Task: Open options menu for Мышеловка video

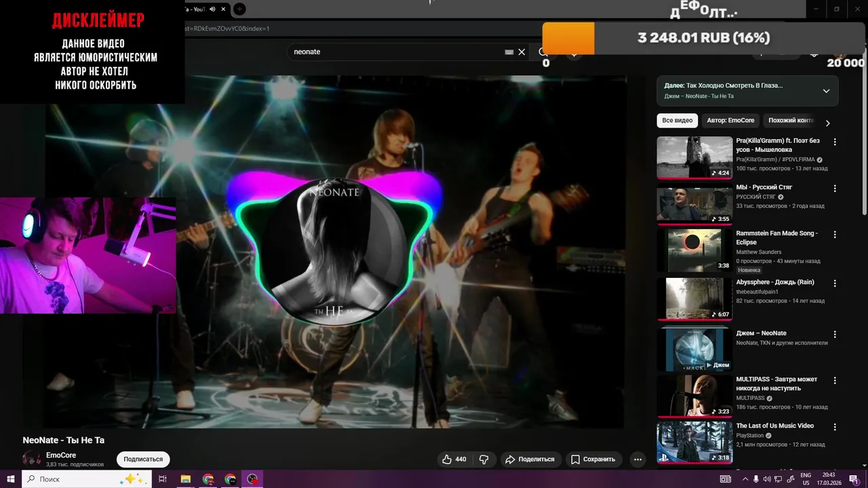Action: 835,142
